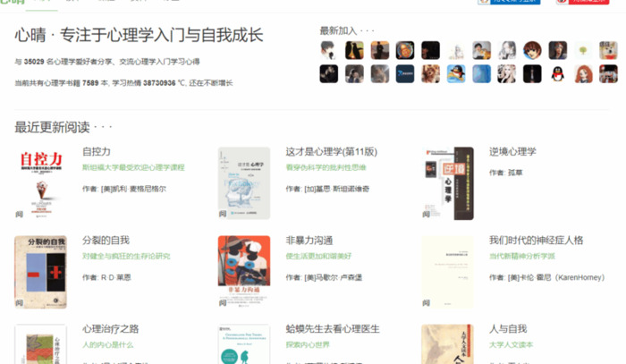
Task: Open the black-and-white girl sketch avatar in second row
Action: pos(507,74)
